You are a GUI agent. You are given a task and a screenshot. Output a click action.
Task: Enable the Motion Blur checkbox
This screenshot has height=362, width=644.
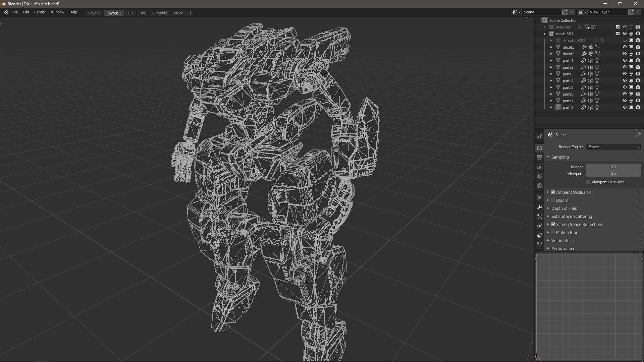pos(553,232)
